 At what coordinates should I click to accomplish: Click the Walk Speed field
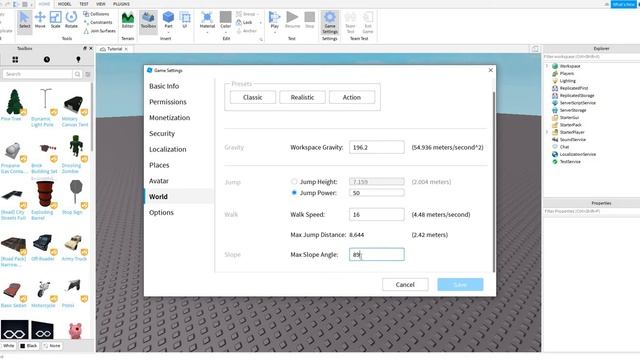coord(377,214)
